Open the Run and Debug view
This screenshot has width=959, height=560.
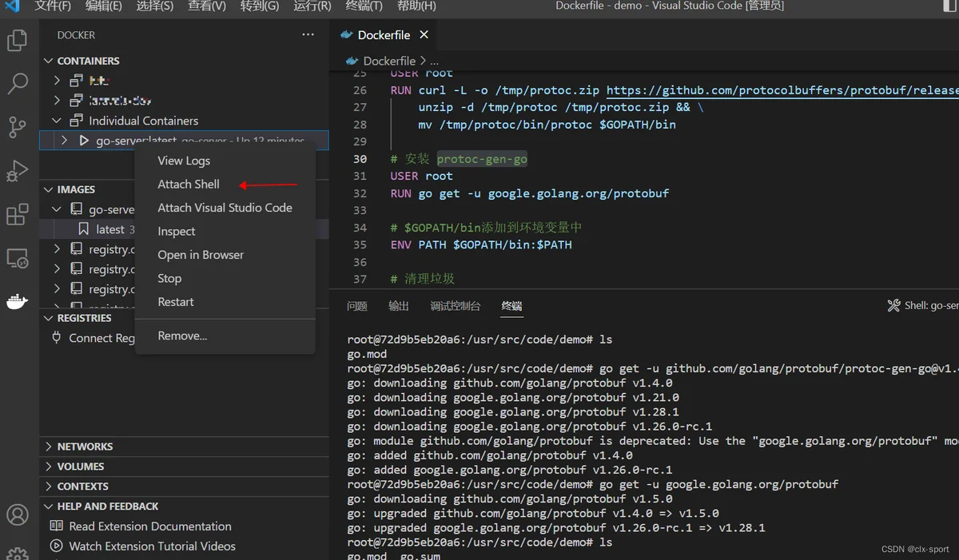pyautogui.click(x=18, y=170)
